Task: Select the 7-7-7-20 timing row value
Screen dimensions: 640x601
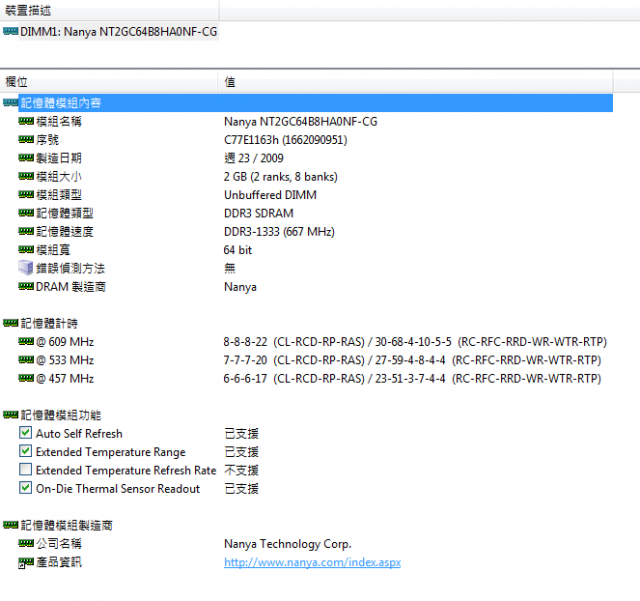Action: coord(412,360)
